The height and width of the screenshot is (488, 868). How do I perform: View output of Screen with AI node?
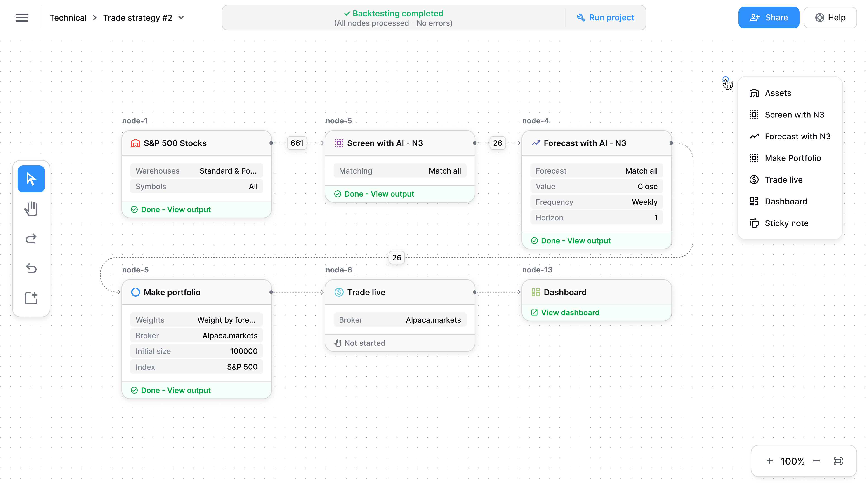click(379, 194)
